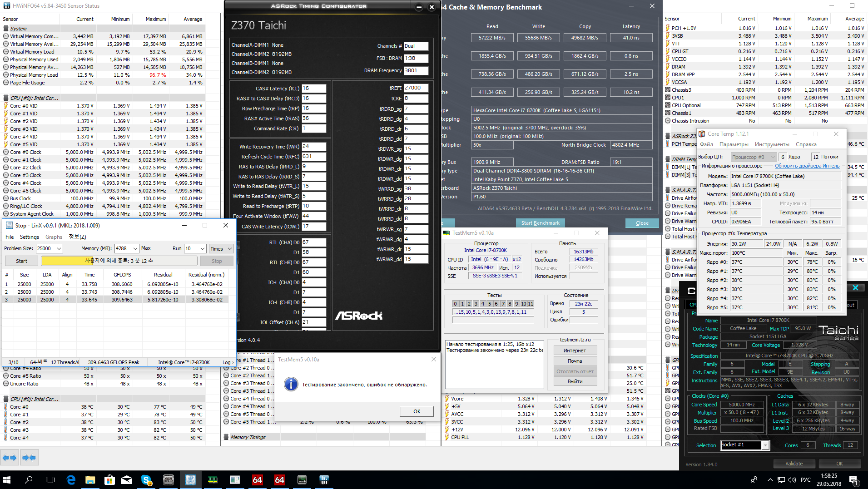Click the Start button in LinX
The height and width of the screenshot is (489, 868).
21,261
